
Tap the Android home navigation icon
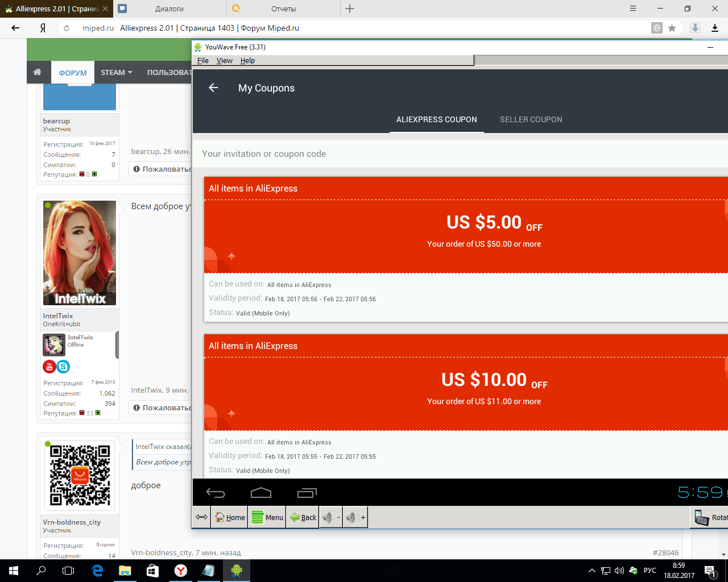point(261,492)
